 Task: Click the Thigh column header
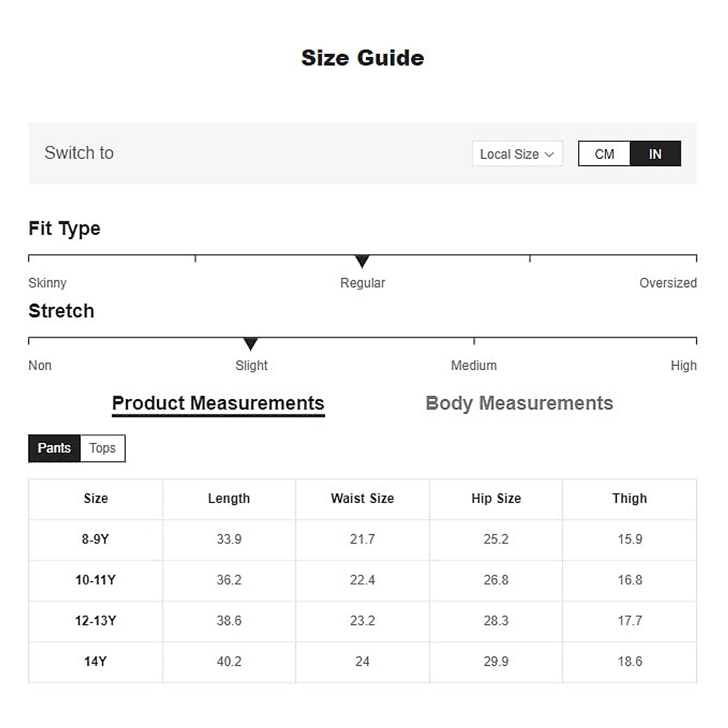point(629,499)
